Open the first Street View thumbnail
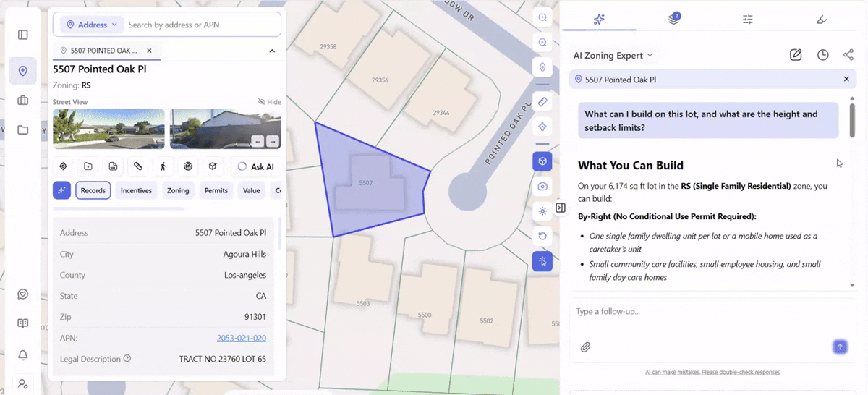Image resolution: width=868 pixels, height=395 pixels. pyautogui.click(x=109, y=129)
